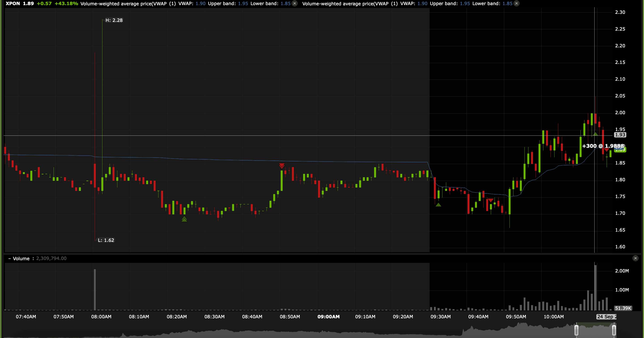Click the left range navigator handle

tap(576, 330)
